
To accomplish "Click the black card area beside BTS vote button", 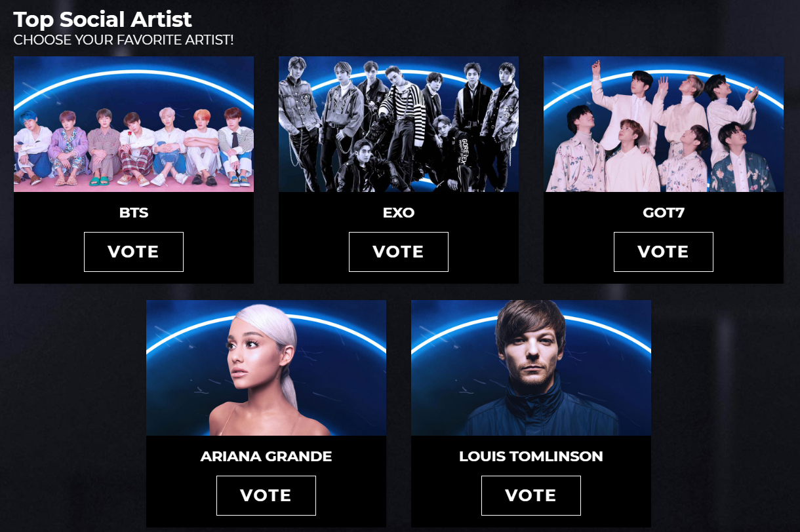I will click(49, 252).
